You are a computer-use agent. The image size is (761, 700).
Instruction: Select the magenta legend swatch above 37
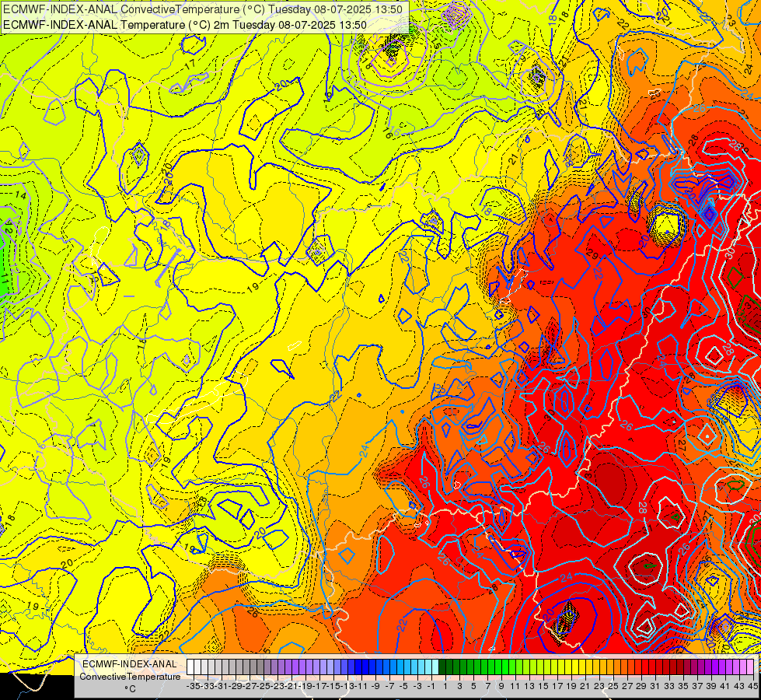coord(694,667)
